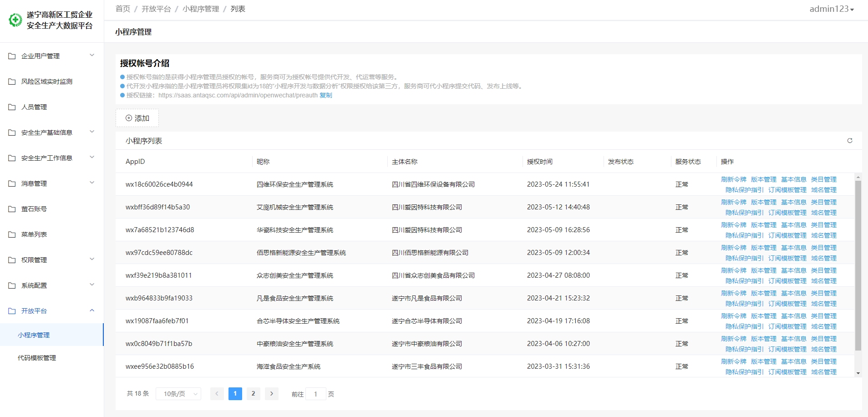Screen dimensions: 868x417
Task: Refresh the 小程序列表 with the reload icon
Action: pos(849,141)
